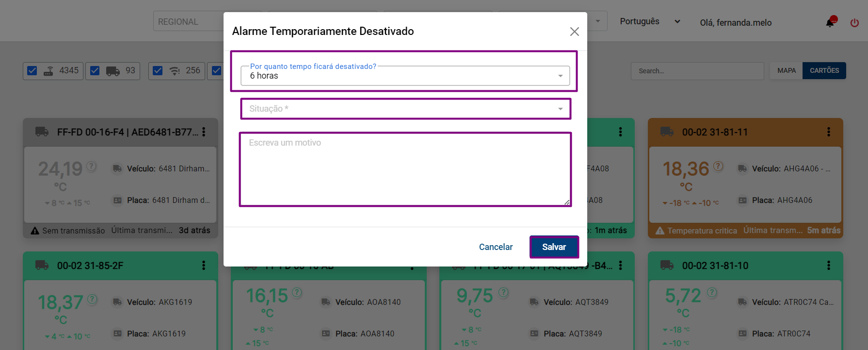Click the Salvar button
Screen dimensions: 868x350
[554, 247]
